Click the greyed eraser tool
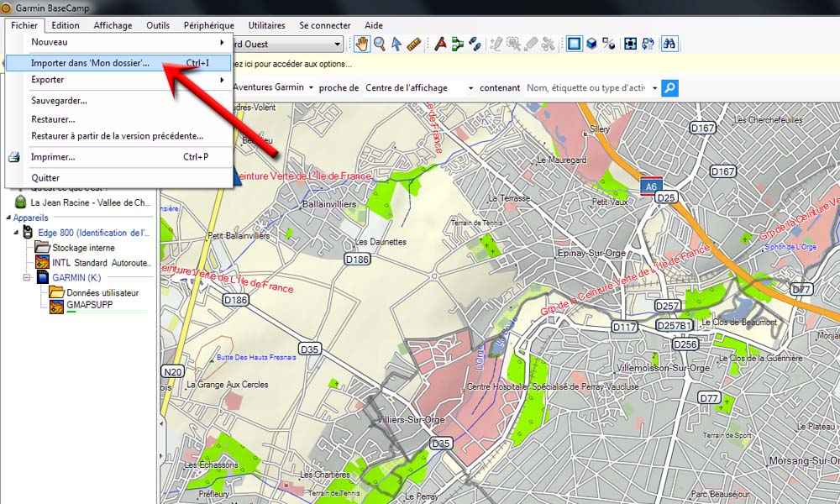 point(530,44)
